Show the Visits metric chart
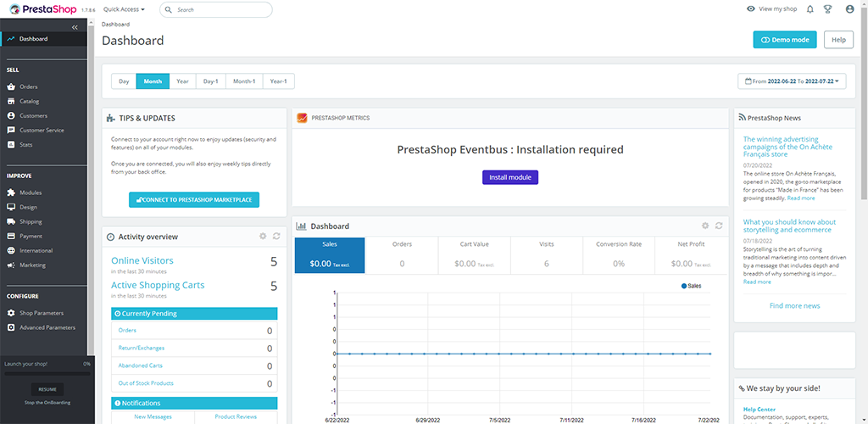This screenshot has height=424, width=868. (x=547, y=255)
